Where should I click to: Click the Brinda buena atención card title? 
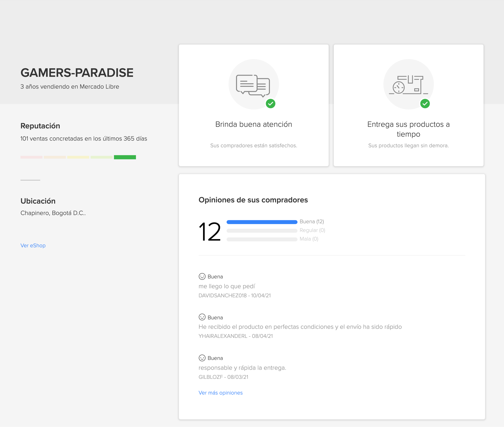253,124
